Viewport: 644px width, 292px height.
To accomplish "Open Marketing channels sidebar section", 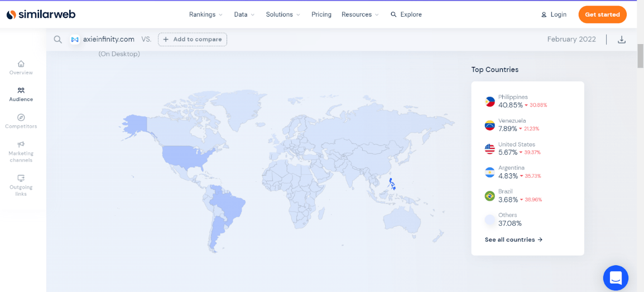I will [21, 152].
